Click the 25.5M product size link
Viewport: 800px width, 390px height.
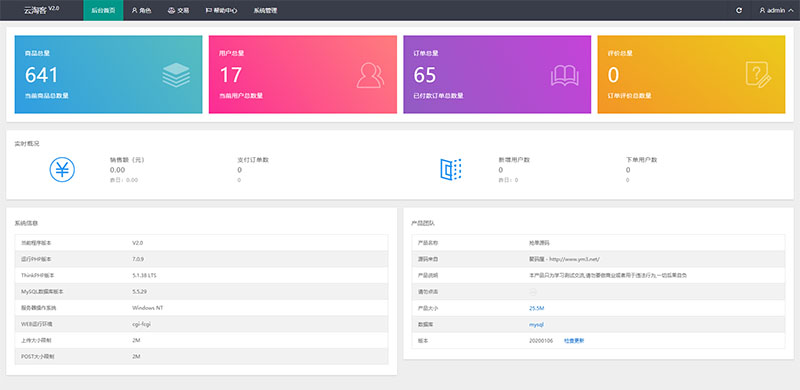[x=537, y=308]
